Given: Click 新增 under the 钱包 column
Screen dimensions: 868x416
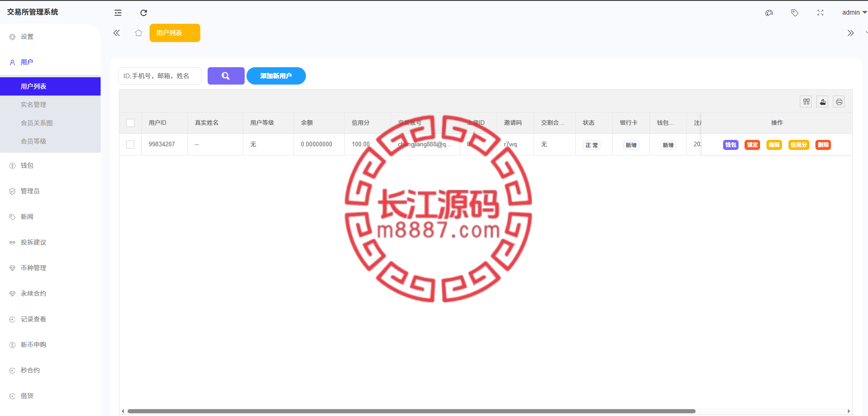Looking at the screenshot, I should (668, 145).
